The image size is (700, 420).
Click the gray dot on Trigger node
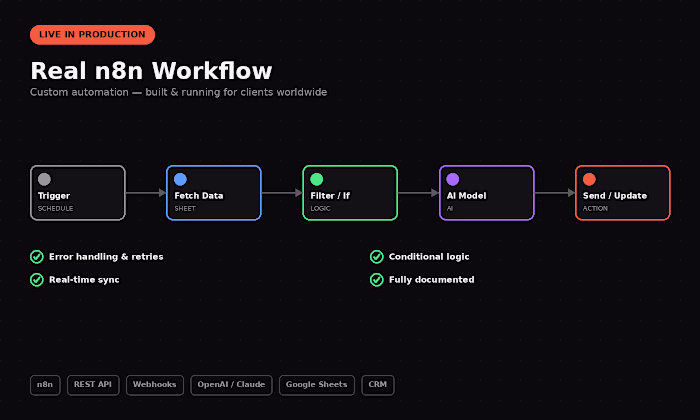pyautogui.click(x=44, y=179)
